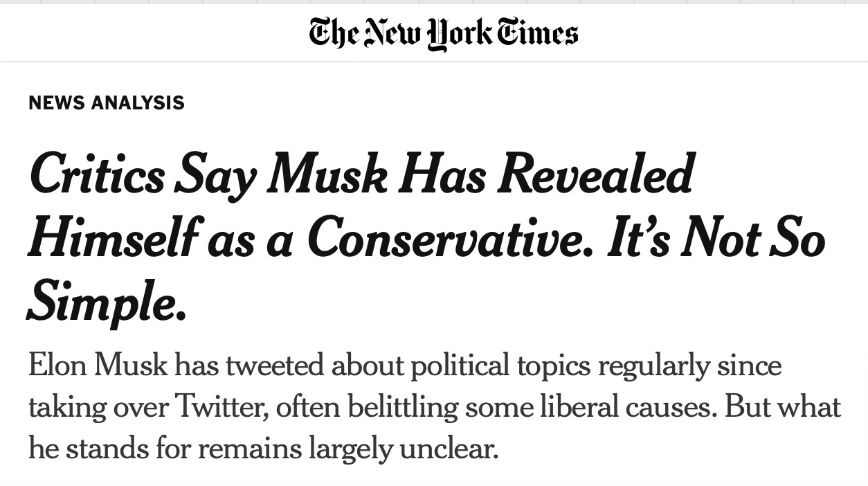Click the summary line starting 'taking over Twitter'
868x486 pixels.
pos(435,407)
